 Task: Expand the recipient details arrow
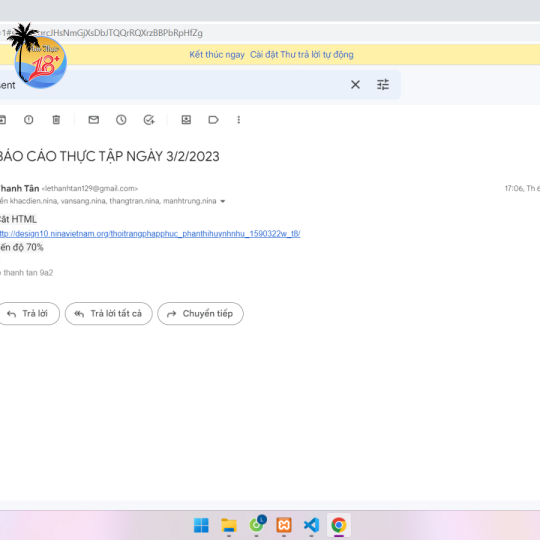pyautogui.click(x=223, y=201)
